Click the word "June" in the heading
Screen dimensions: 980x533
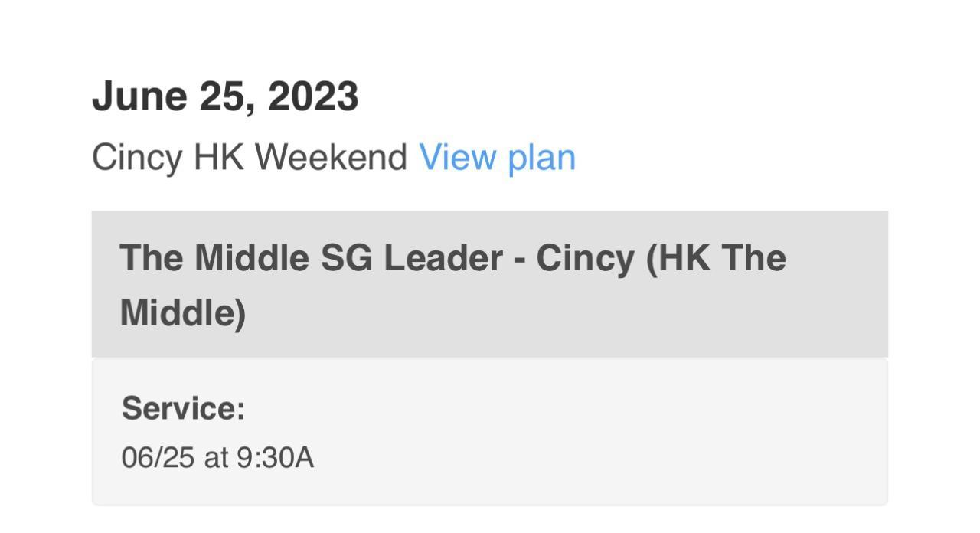point(139,97)
